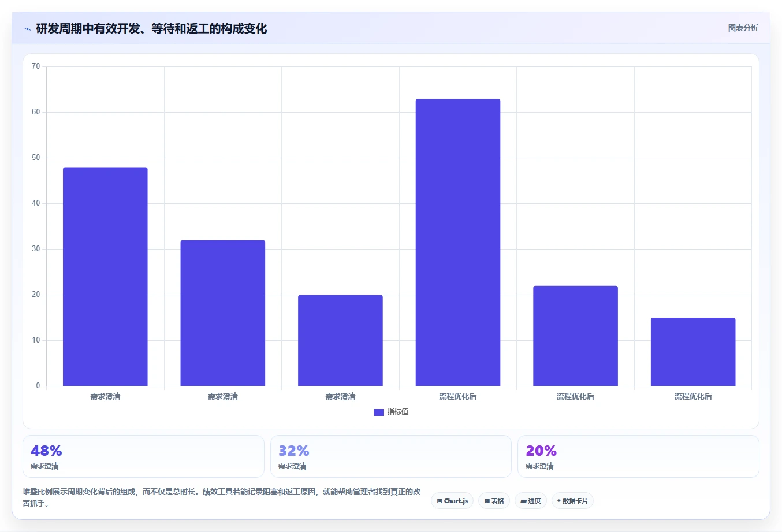Click the 需求澄清 bar at value 20
782x532 pixels.
click(x=340, y=340)
